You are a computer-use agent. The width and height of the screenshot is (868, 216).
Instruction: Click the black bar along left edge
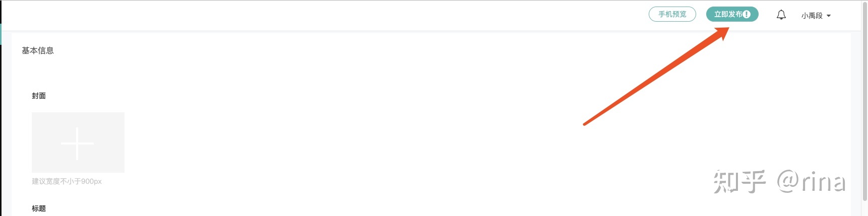(x=1, y=126)
